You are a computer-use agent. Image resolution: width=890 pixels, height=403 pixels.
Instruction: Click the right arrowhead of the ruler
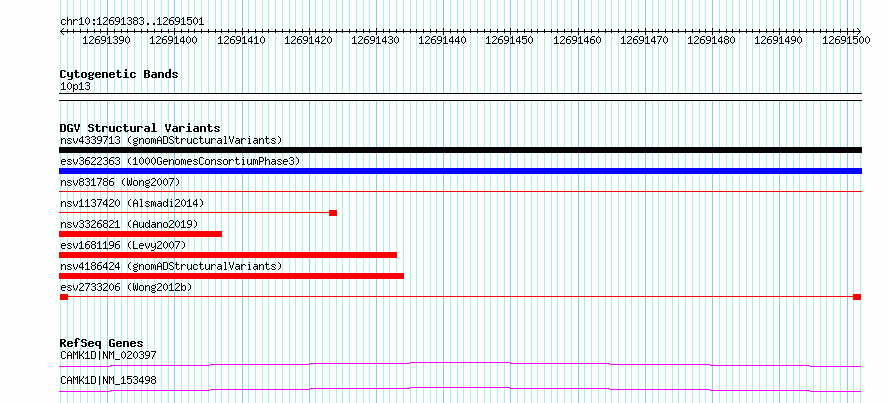tap(859, 31)
